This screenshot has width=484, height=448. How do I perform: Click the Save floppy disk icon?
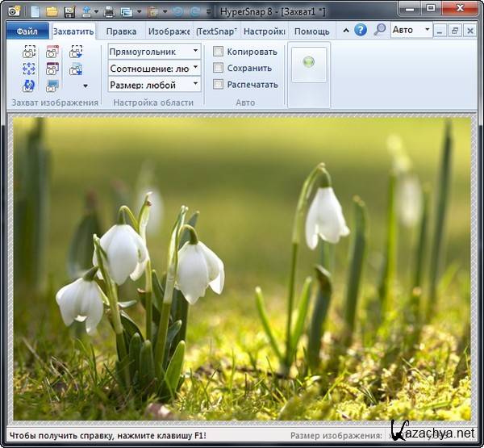(69, 11)
